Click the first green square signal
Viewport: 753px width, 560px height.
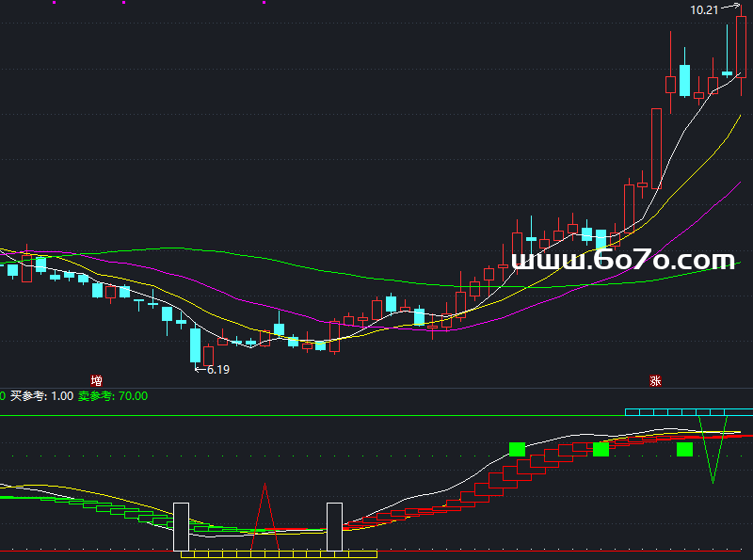(516, 449)
